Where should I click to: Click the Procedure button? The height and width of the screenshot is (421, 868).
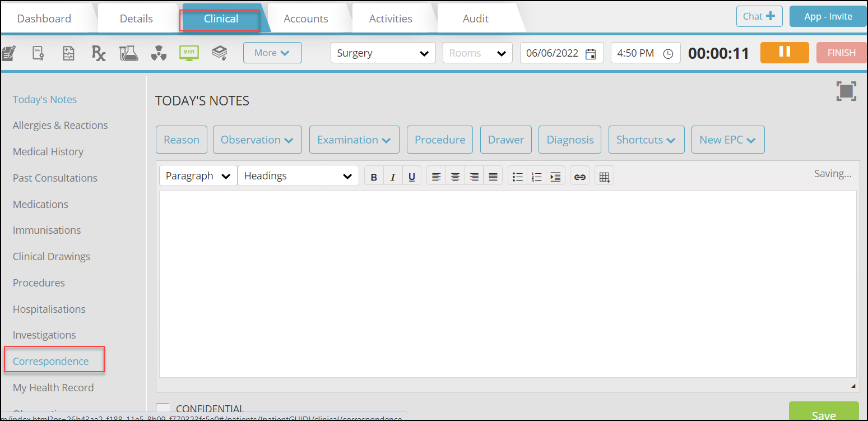click(440, 140)
